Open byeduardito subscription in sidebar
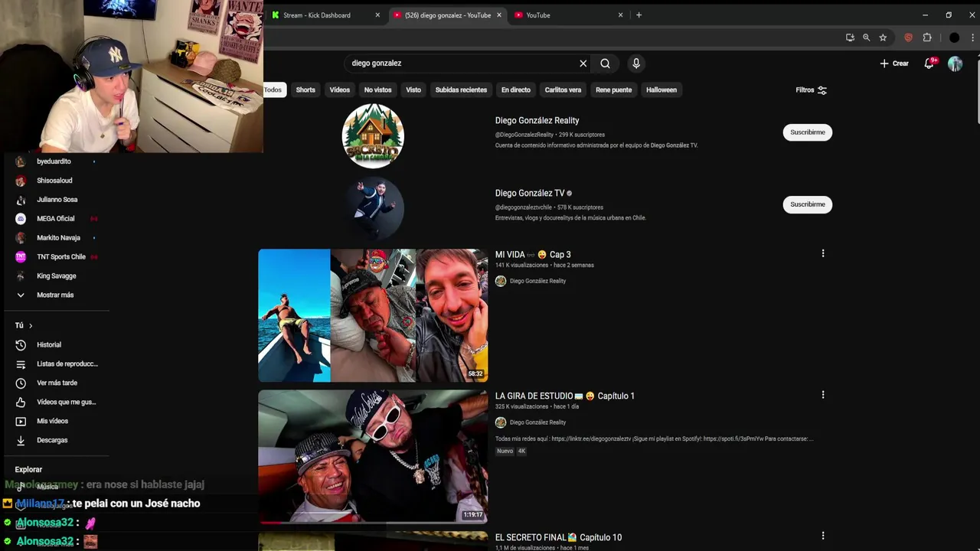Screen dimensions: 980x551 pyautogui.click(x=55, y=161)
